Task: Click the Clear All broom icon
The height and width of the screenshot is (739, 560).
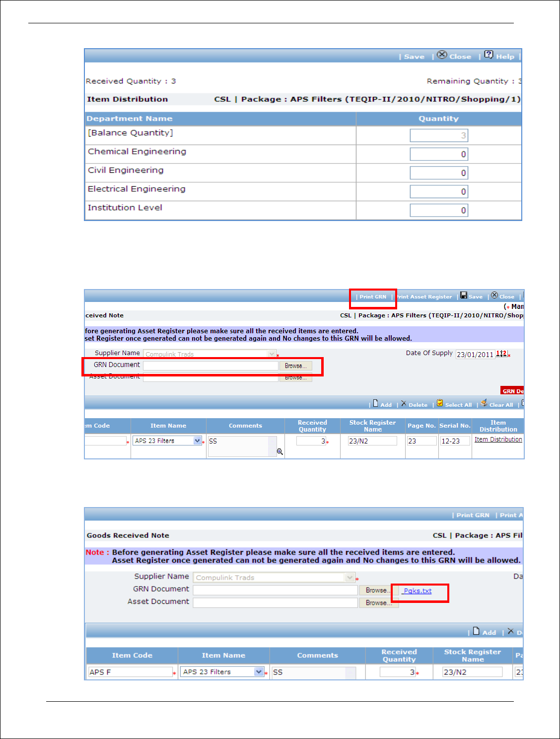Action: [484, 403]
